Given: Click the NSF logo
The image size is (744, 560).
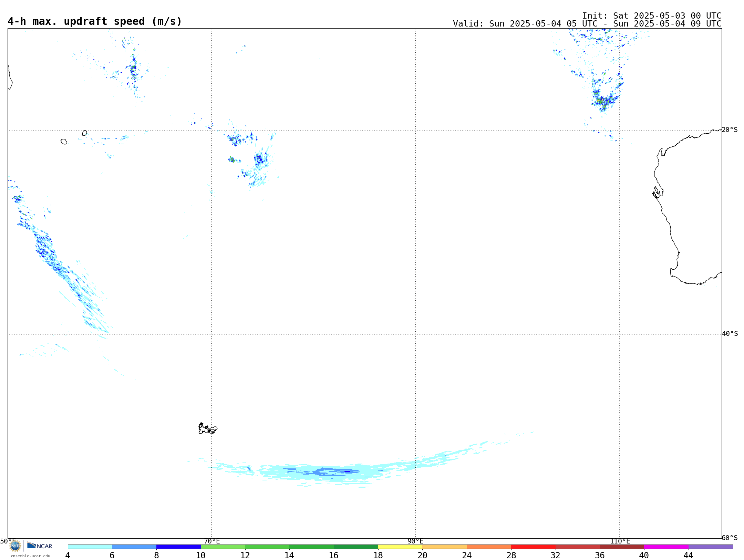Looking at the screenshot, I should coord(15,546).
